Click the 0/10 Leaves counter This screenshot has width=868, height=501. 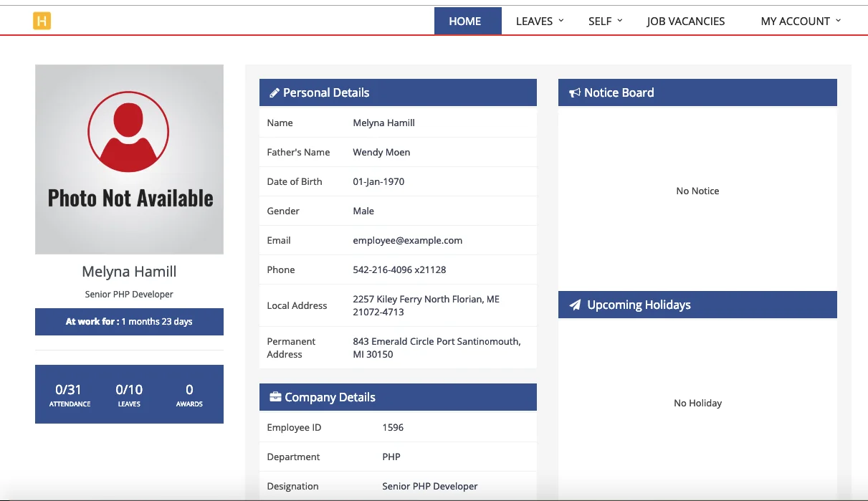(x=129, y=394)
